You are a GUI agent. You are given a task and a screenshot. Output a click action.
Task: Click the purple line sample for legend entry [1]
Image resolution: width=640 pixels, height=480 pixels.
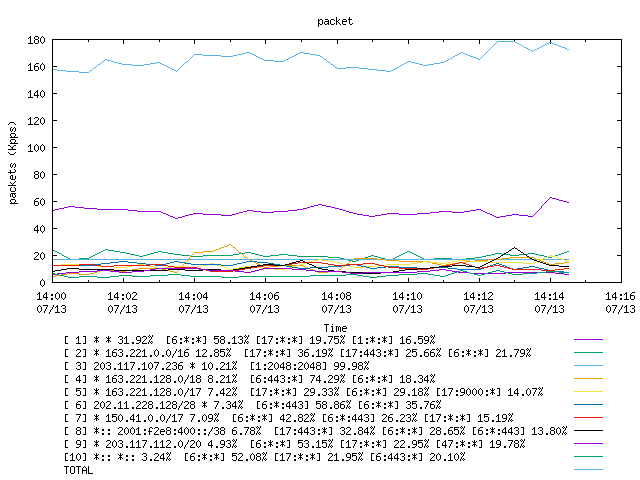pyautogui.click(x=588, y=340)
